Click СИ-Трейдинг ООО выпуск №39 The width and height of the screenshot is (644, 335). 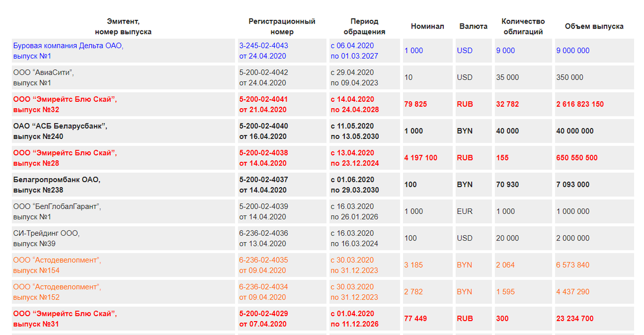click(47, 239)
